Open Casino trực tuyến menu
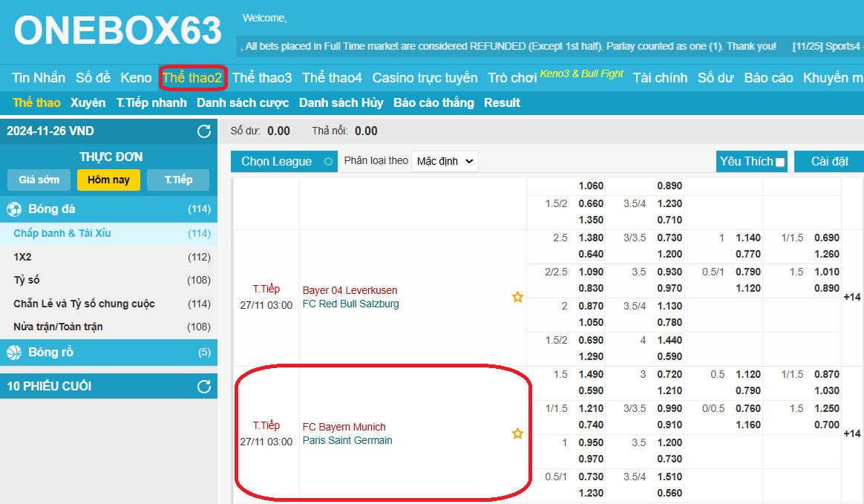This screenshot has height=504, width=864. pyautogui.click(x=425, y=77)
